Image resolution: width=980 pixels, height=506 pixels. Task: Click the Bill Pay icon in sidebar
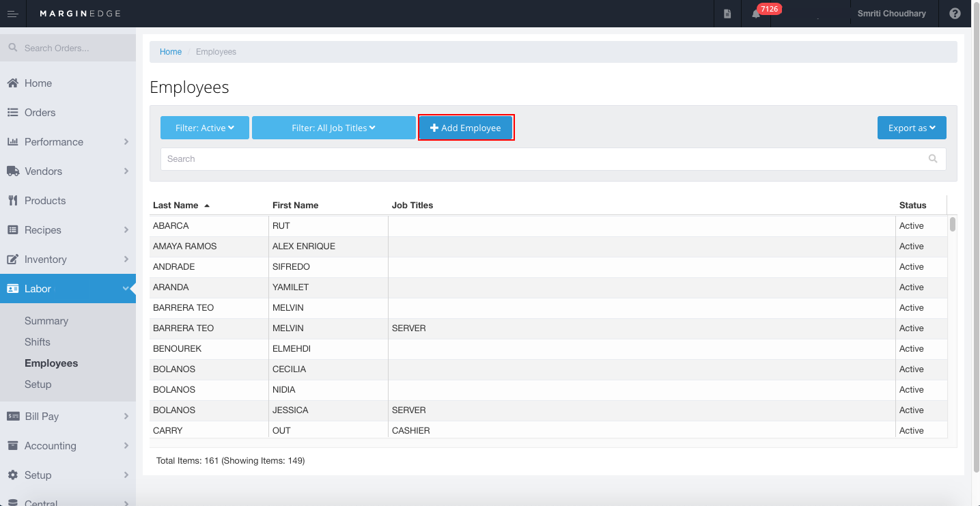click(12, 416)
